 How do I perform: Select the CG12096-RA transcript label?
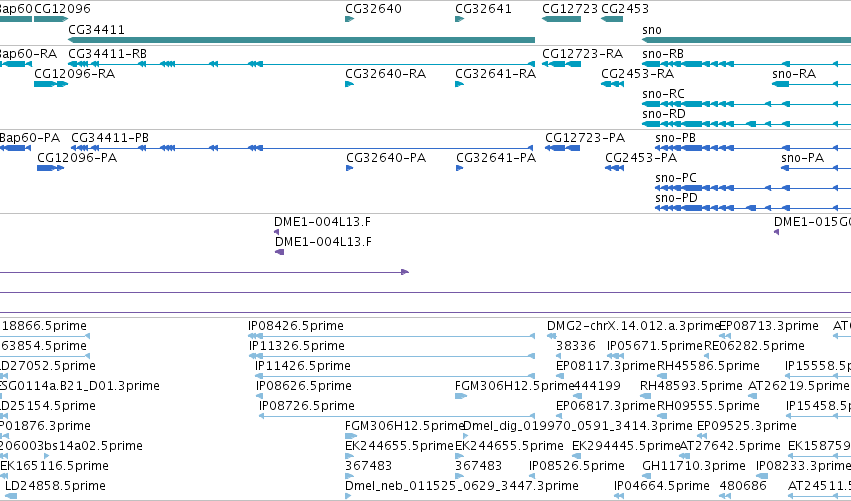pos(74,74)
